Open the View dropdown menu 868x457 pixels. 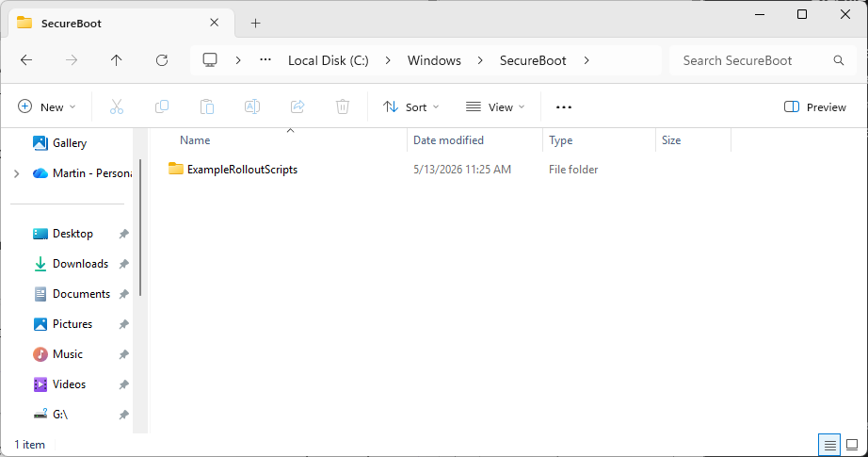point(495,106)
